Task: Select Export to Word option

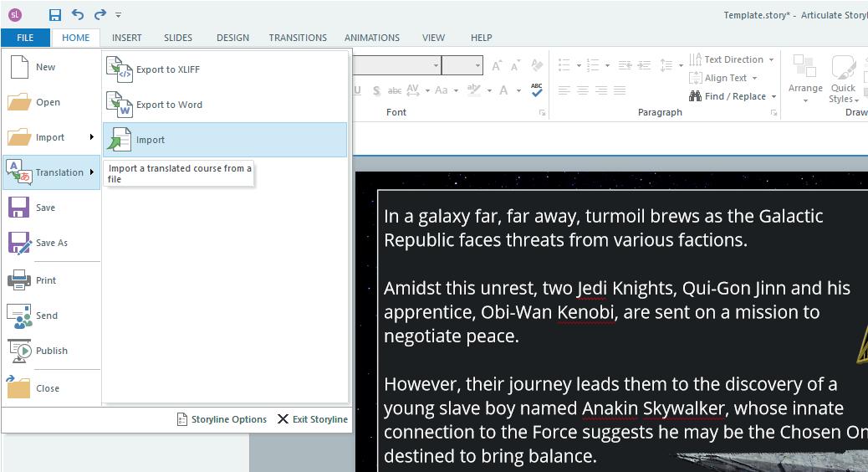Action: click(x=225, y=105)
